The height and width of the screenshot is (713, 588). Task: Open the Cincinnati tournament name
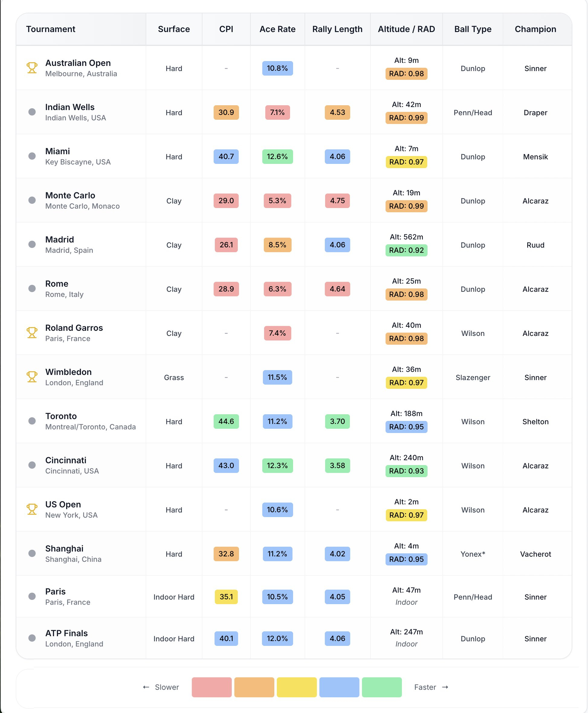click(66, 460)
